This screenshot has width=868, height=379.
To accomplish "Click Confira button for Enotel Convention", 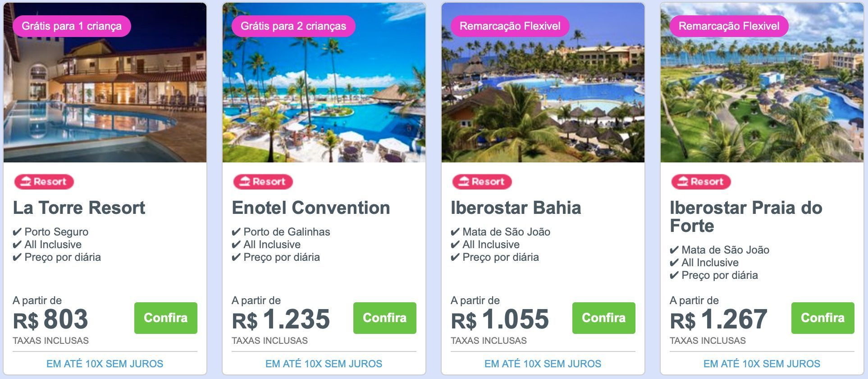I will [x=385, y=318].
